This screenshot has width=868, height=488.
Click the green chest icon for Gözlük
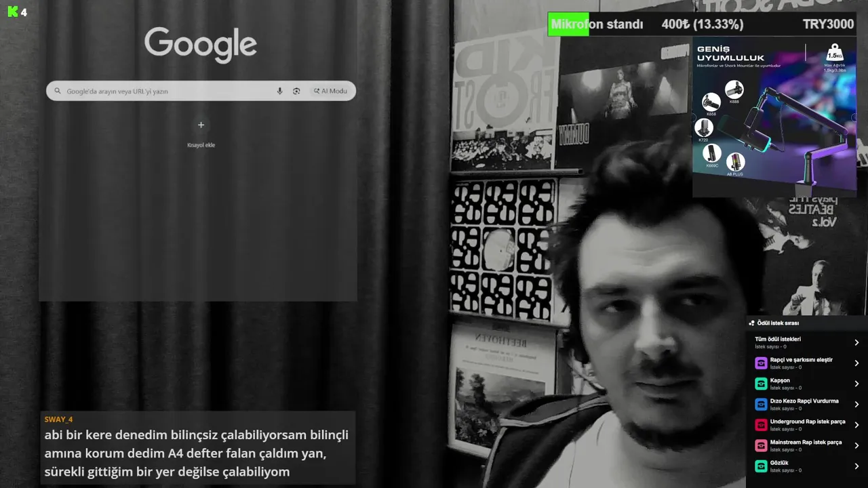pyautogui.click(x=761, y=466)
